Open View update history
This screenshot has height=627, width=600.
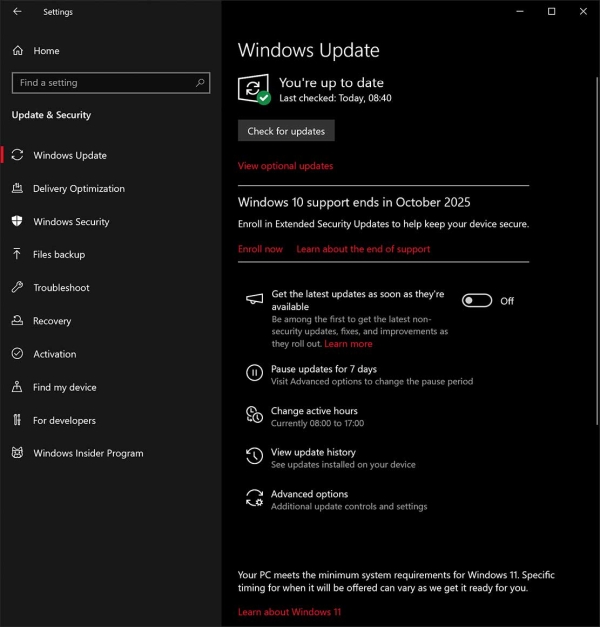coord(313,452)
